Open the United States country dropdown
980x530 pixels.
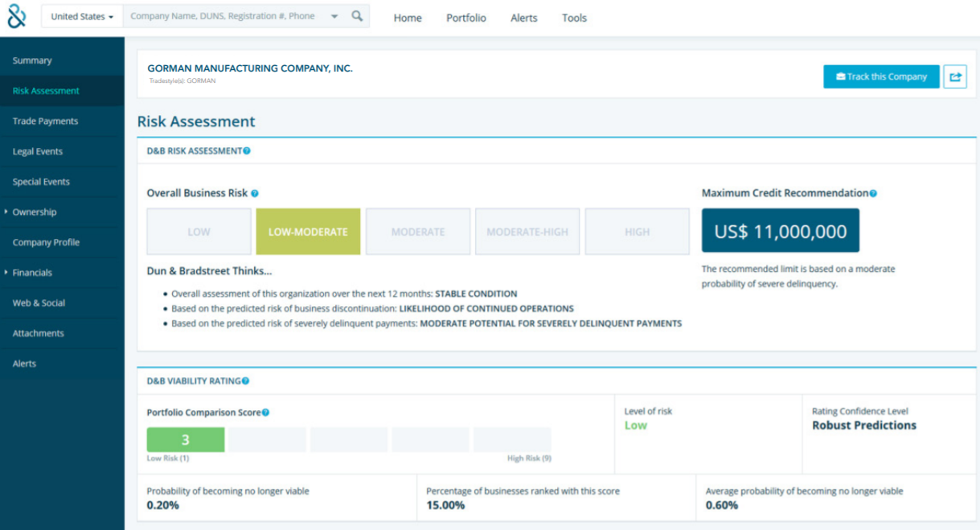click(x=82, y=16)
